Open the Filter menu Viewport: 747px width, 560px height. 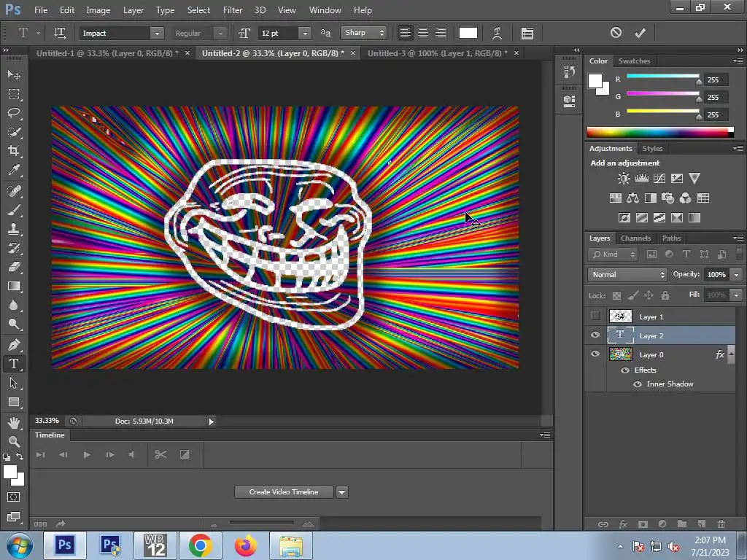(233, 10)
